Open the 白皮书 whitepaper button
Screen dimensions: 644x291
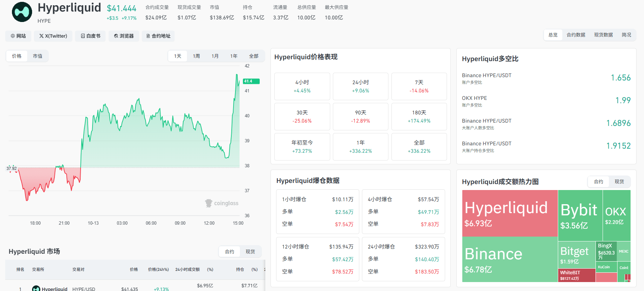coord(91,36)
